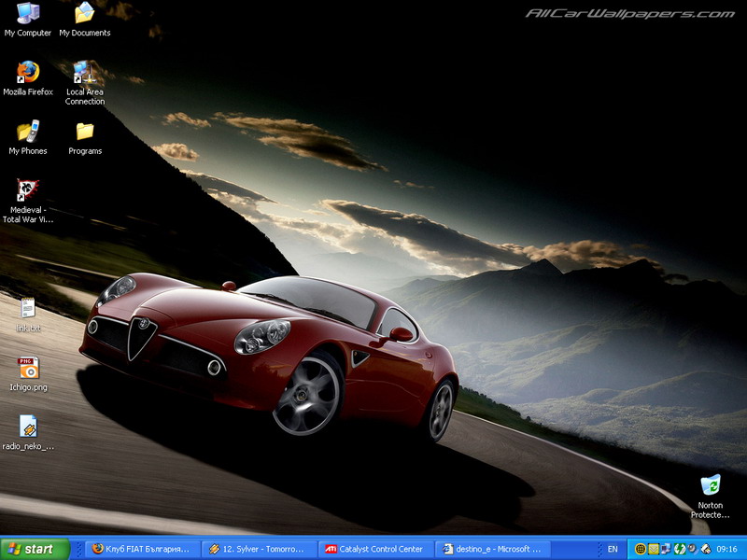
Task: Switch to the Клуб FIAT България Firefox window
Action: pyautogui.click(x=144, y=549)
